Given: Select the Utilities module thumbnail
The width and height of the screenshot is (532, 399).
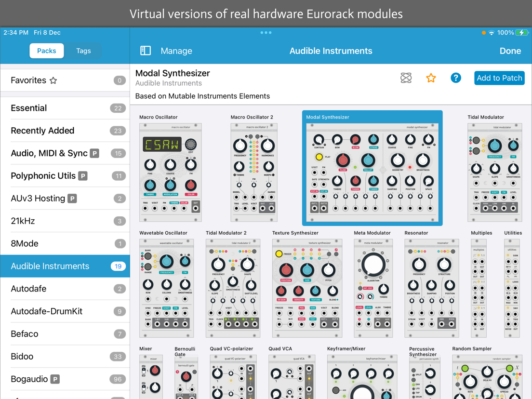Looking at the screenshot, I should point(512,288).
